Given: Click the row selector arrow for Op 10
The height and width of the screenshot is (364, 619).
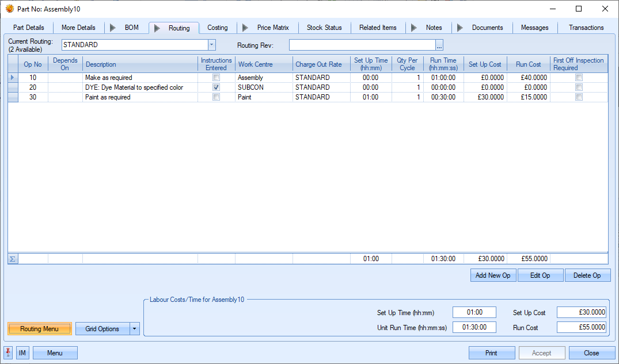Looking at the screenshot, I should pyautogui.click(x=13, y=78).
